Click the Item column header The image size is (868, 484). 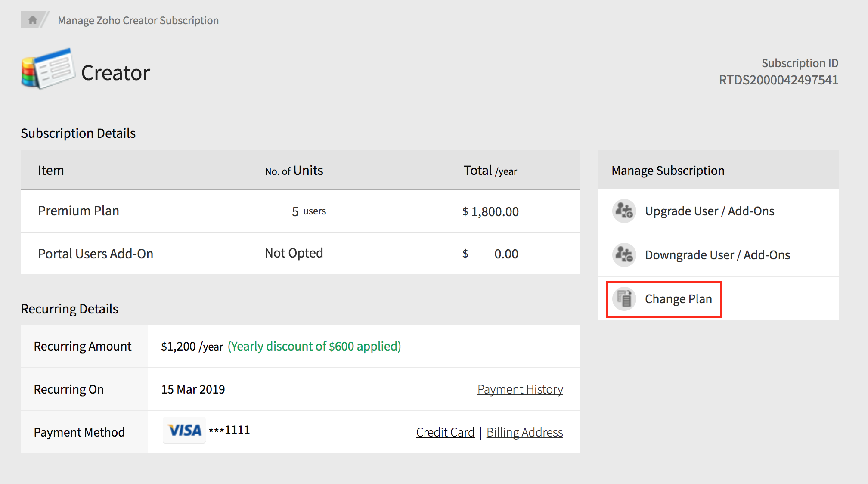[51, 171]
